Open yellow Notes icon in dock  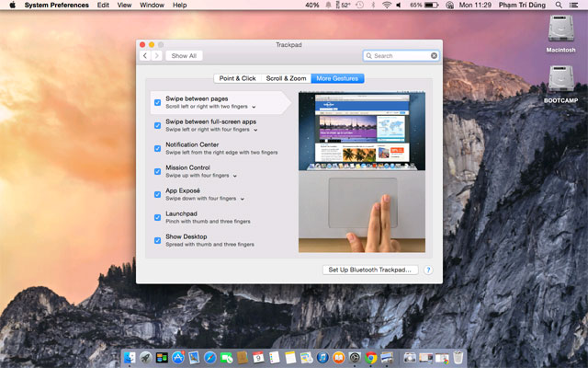click(x=290, y=358)
